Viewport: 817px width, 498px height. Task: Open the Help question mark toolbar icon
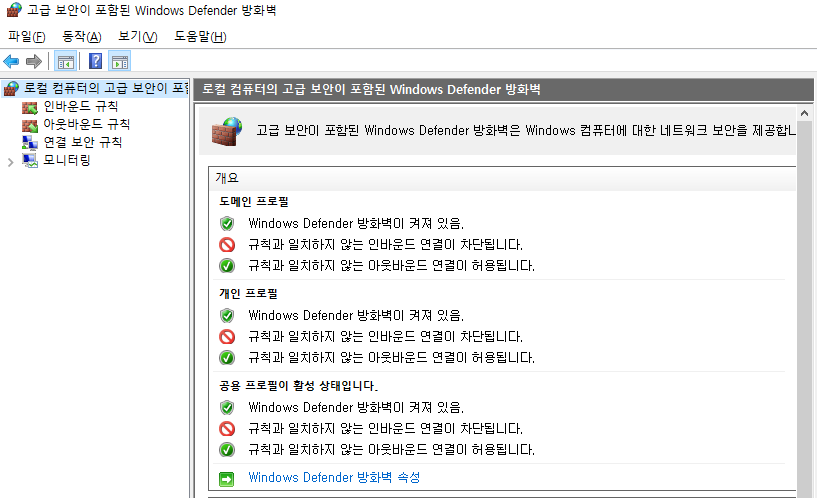tap(95, 61)
